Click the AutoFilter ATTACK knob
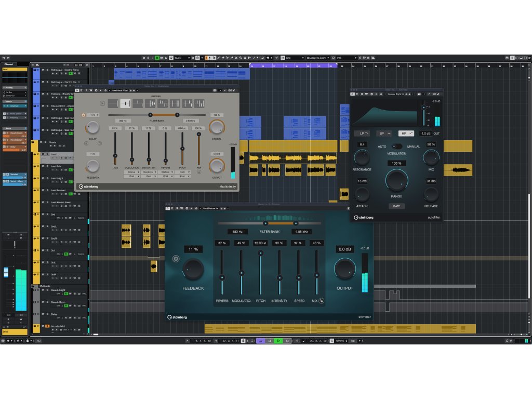 (362, 194)
